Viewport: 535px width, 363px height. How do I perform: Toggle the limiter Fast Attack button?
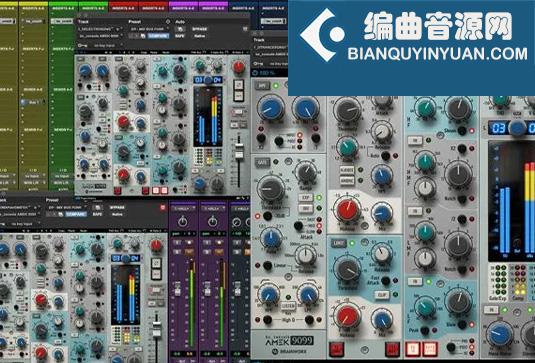click(x=386, y=281)
